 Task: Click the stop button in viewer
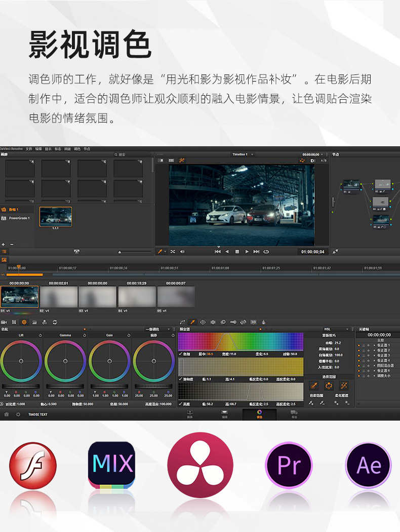click(x=237, y=252)
